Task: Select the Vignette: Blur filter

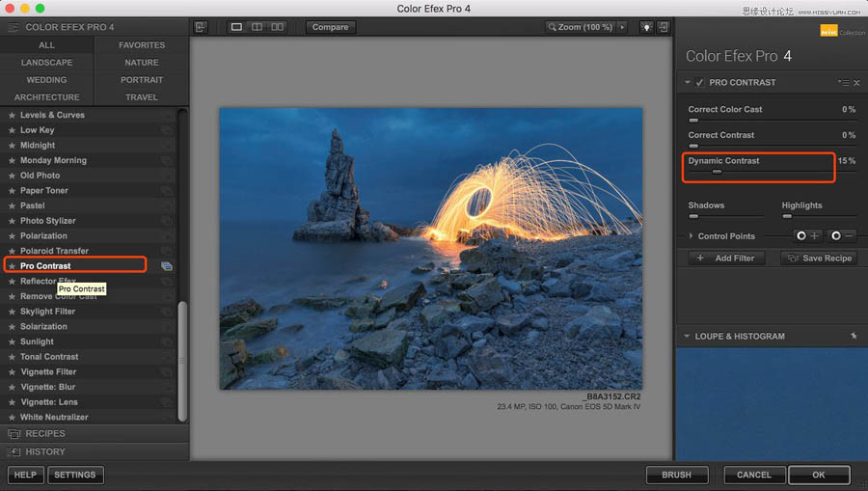Action: tap(48, 387)
